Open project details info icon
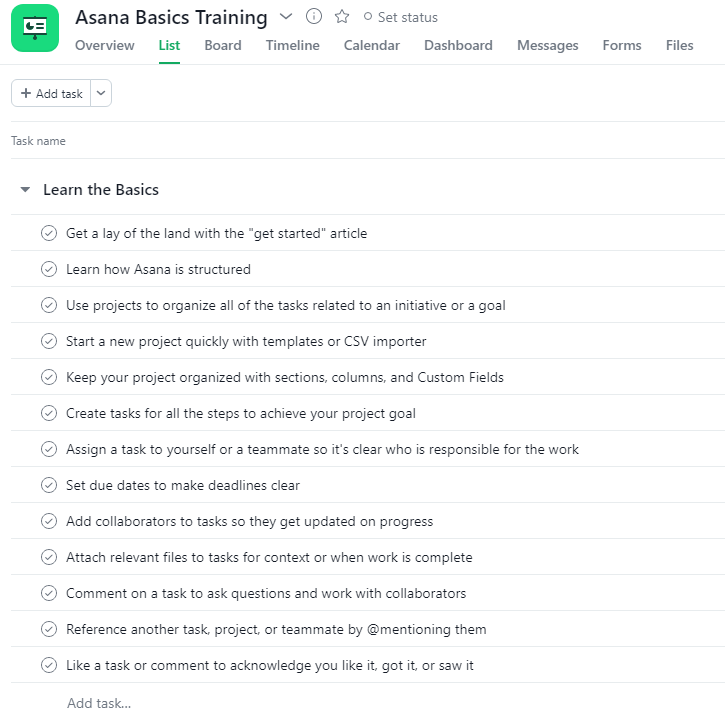This screenshot has height=722, width=725. (313, 17)
